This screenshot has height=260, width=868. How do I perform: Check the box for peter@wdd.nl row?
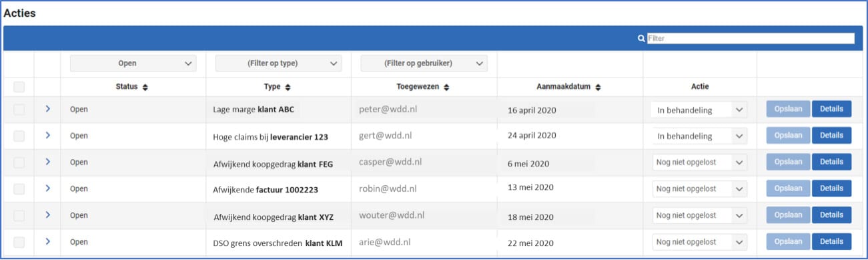click(x=19, y=110)
